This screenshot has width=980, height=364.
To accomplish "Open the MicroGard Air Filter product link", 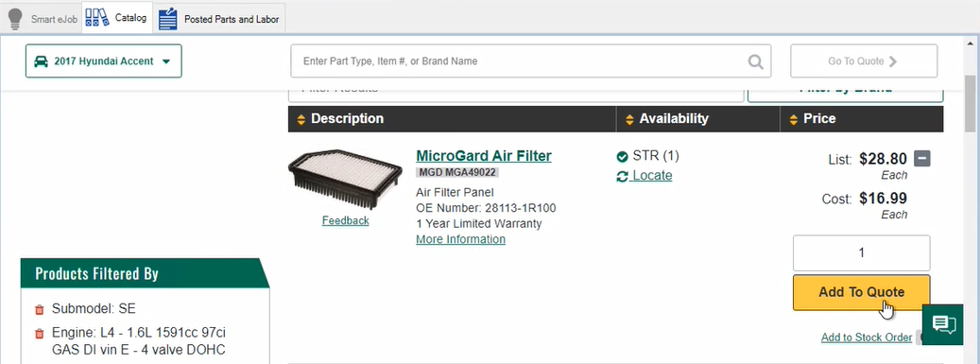I will click(x=484, y=156).
